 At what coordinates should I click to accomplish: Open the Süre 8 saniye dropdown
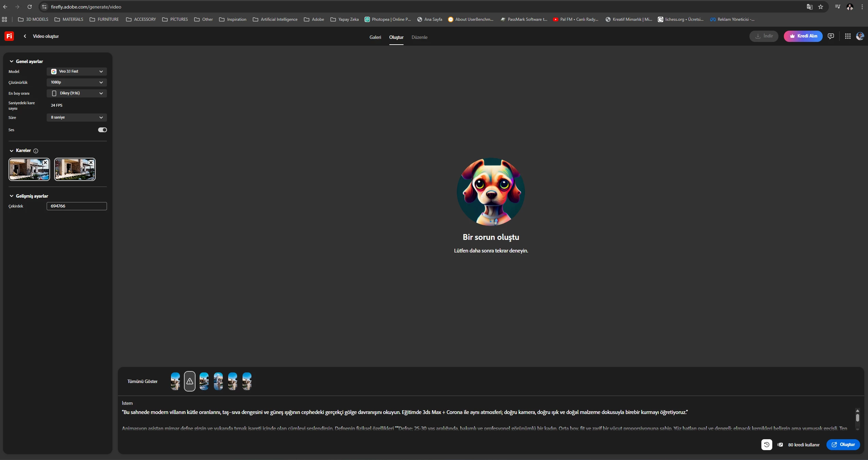77,118
